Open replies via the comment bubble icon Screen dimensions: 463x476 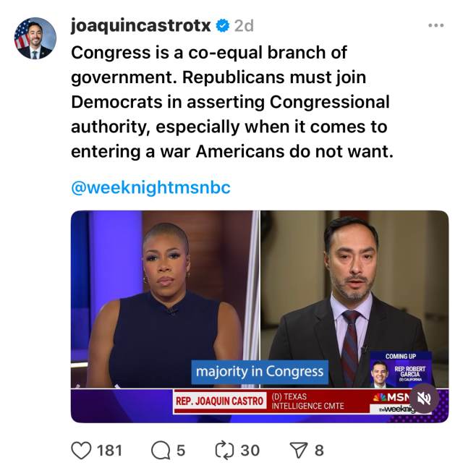(161, 450)
